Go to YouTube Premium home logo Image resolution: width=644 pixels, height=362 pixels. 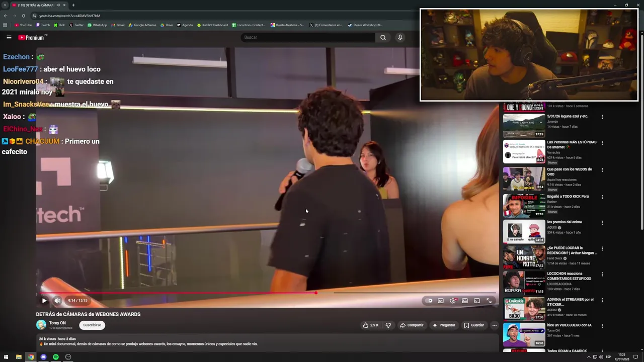tap(32, 37)
